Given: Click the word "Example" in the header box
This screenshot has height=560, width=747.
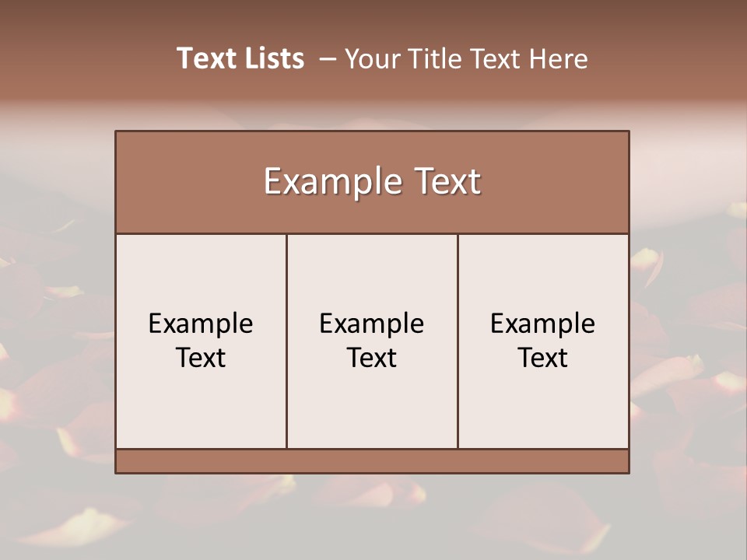Looking at the screenshot, I should (x=333, y=182).
